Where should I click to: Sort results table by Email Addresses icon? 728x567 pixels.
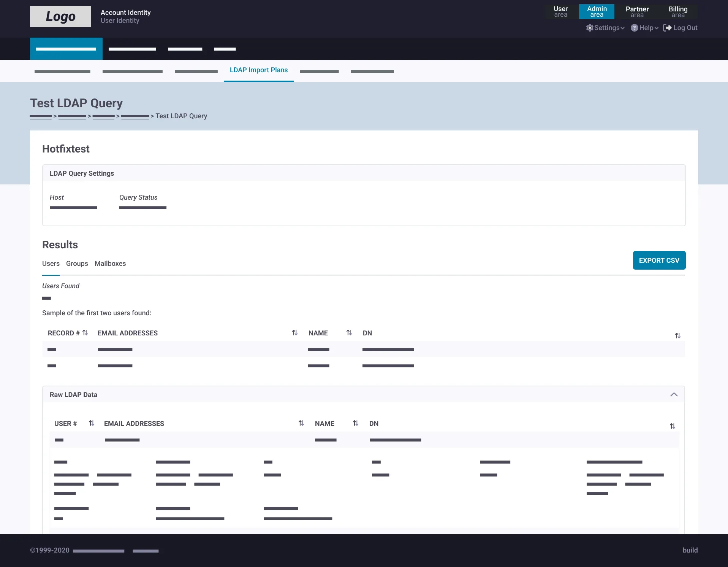(x=295, y=333)
